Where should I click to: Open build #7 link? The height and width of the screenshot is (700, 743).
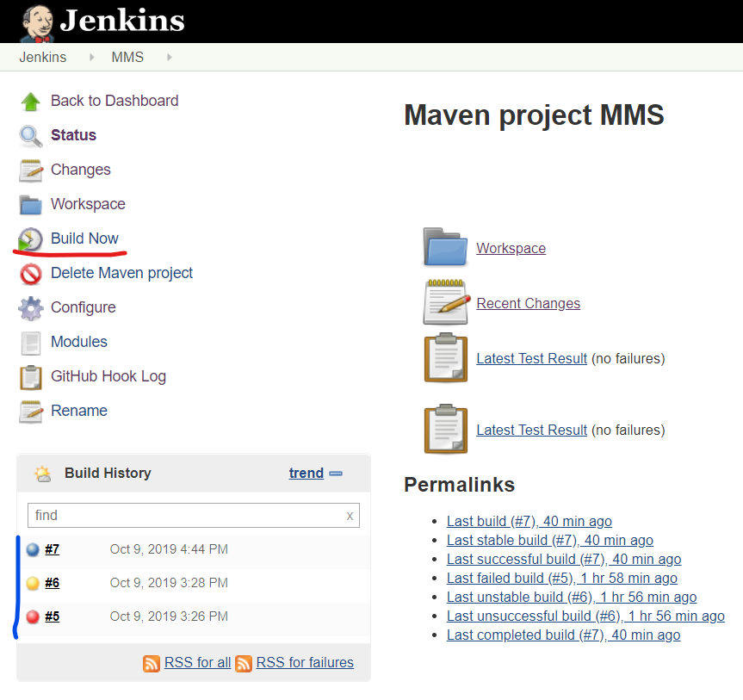[53, 550]
